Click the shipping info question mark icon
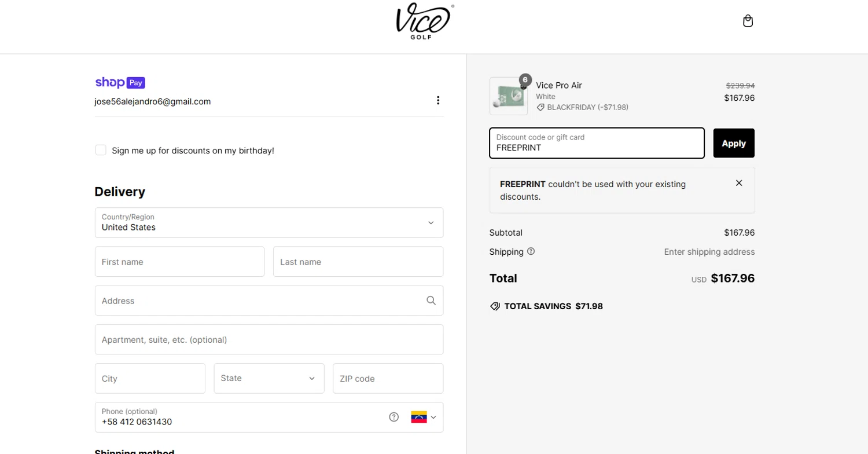Image resolution: width=868 pixels, height=454 pixels. (531, 252)
